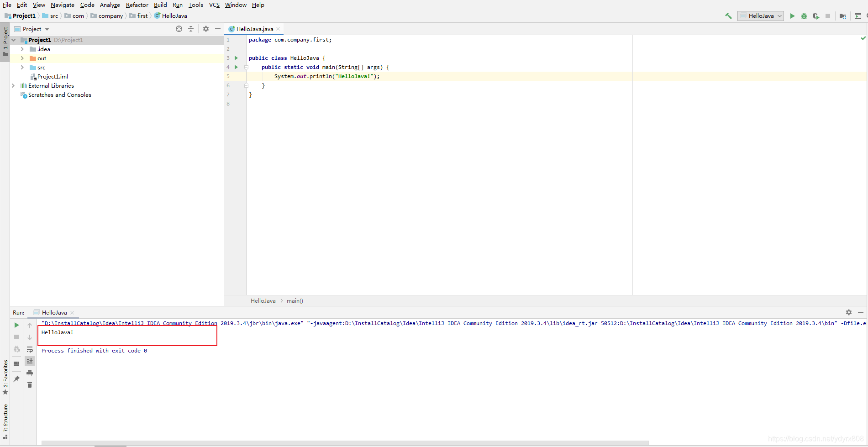Close the HelloJava run tab
This screenshot has width=868, height=447.
tap(72, 313)
